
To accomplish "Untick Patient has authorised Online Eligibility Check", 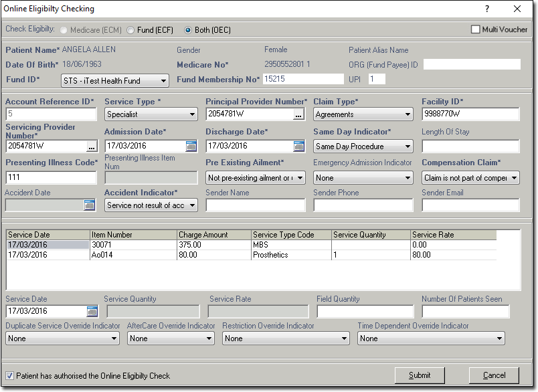I will [9, 376].
